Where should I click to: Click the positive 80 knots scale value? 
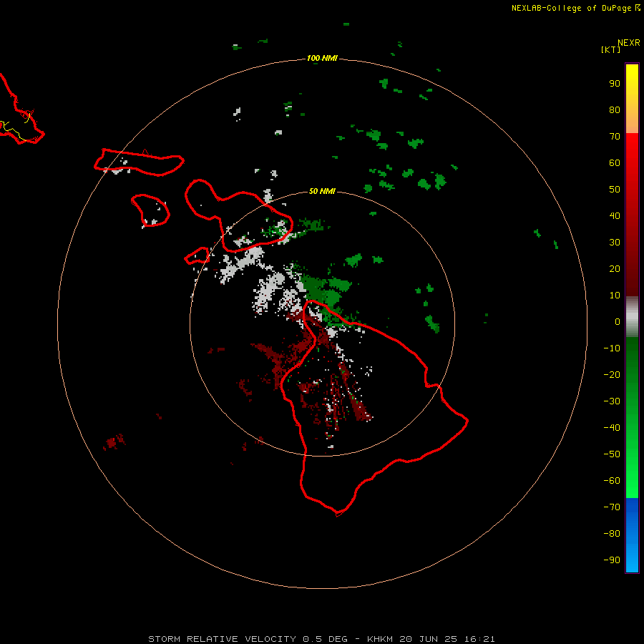tap(615, 109)
